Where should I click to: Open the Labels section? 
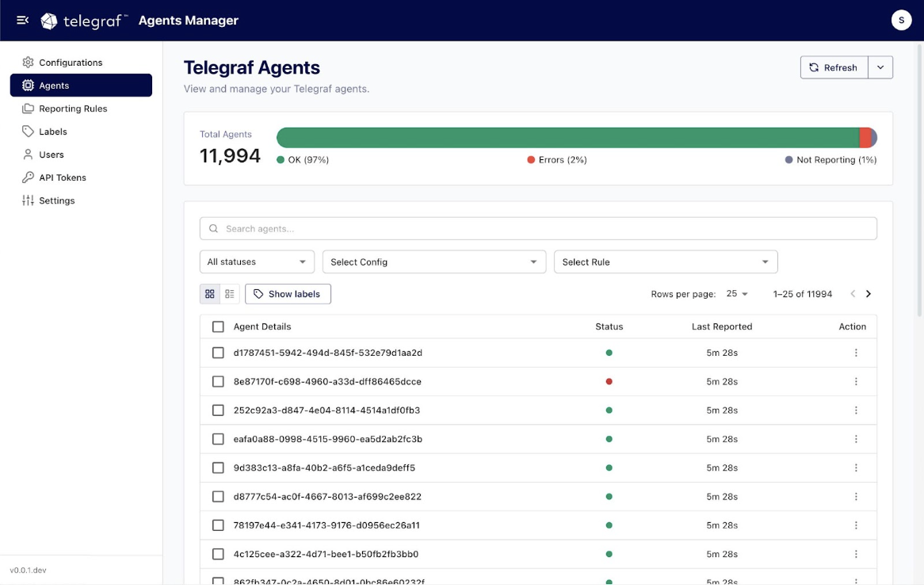(81, 132)
